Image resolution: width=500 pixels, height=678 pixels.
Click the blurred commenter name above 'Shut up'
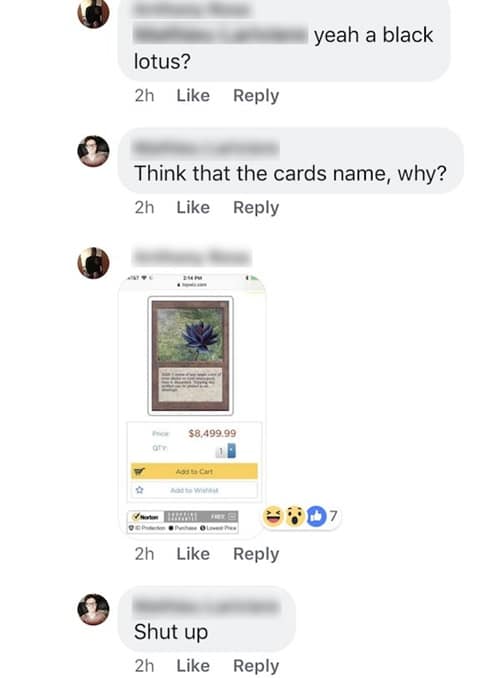pyautogui.click(x=206, y=607)
